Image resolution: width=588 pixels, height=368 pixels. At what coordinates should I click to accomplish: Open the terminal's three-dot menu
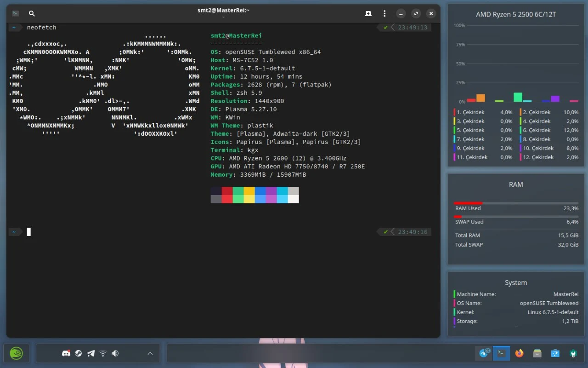tap(384, 14)
